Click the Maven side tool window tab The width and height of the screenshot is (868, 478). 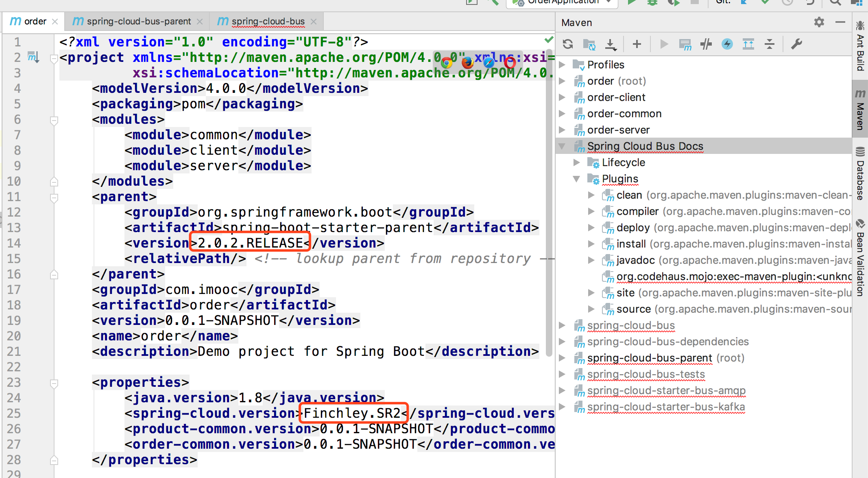(x=860, y=109)
